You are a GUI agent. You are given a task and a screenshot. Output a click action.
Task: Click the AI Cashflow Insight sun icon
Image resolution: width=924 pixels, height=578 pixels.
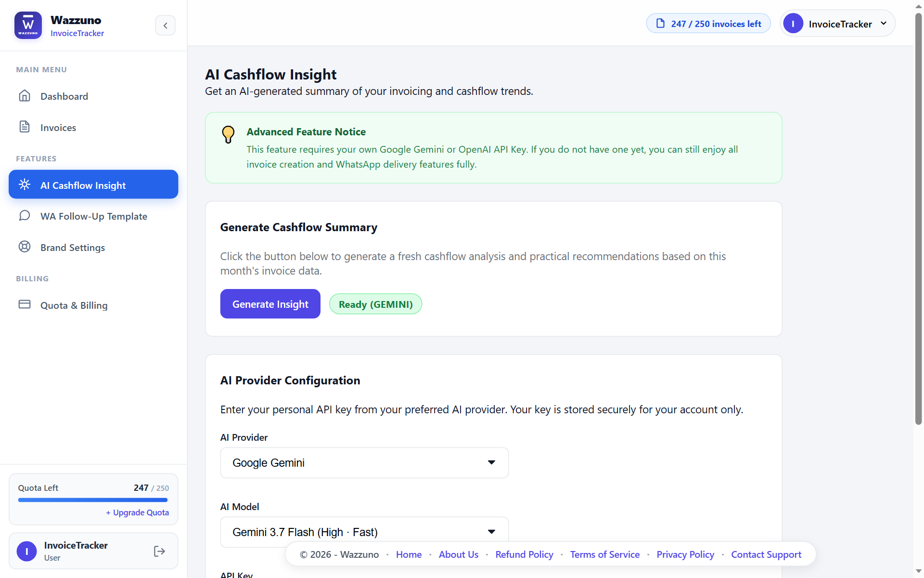click(25, 184)
